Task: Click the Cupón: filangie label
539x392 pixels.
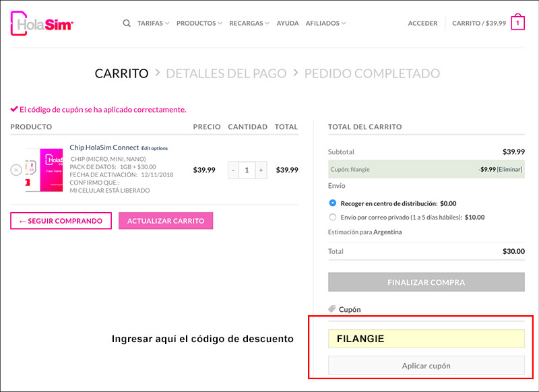Action: point(350,169)
